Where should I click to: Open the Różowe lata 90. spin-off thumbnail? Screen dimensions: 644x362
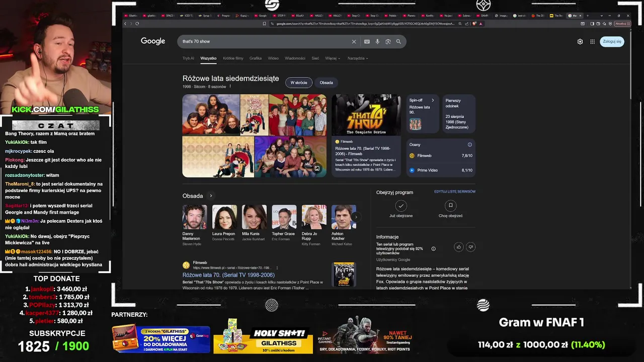point(415,124)
